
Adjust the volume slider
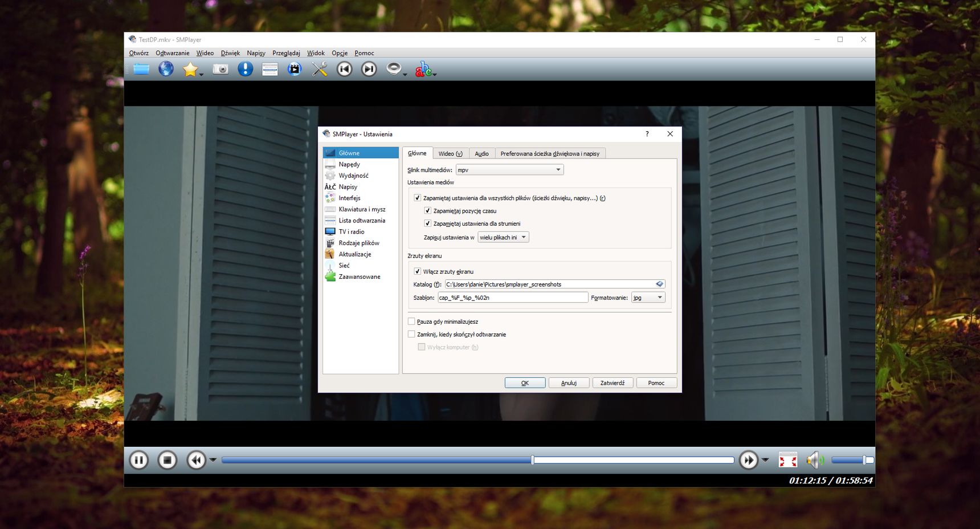(852, 460)
